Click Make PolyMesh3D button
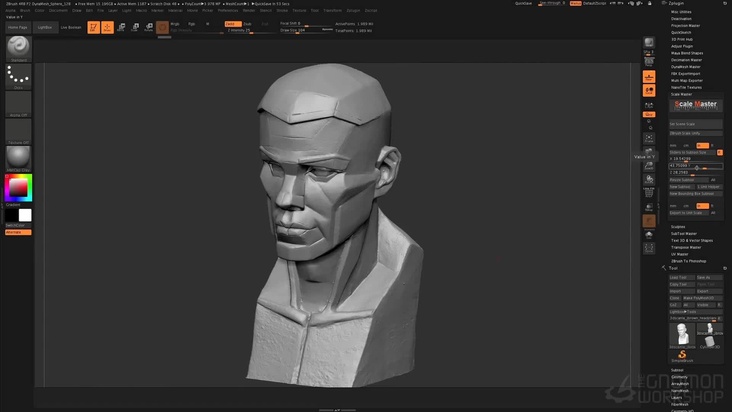 [x=703, y=298]
